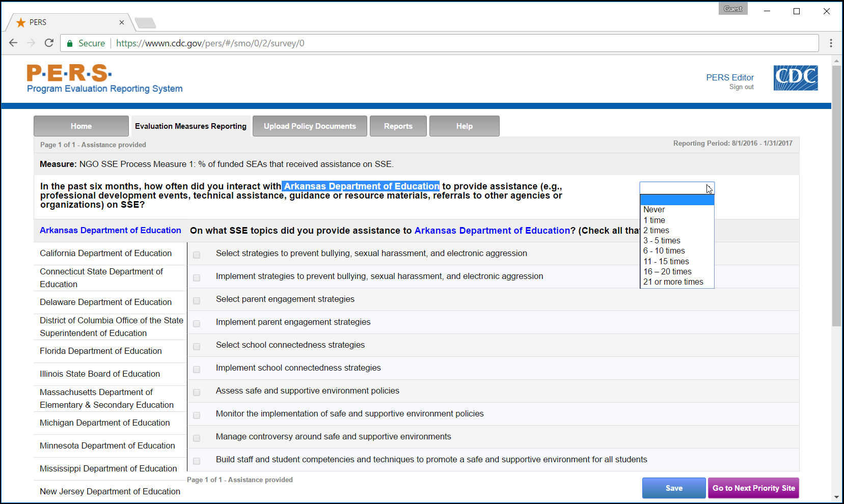This screenshot has width=844, height=504.
Task: Check Implement strategies to prevent bullying
Action: (x=197, y=278)
